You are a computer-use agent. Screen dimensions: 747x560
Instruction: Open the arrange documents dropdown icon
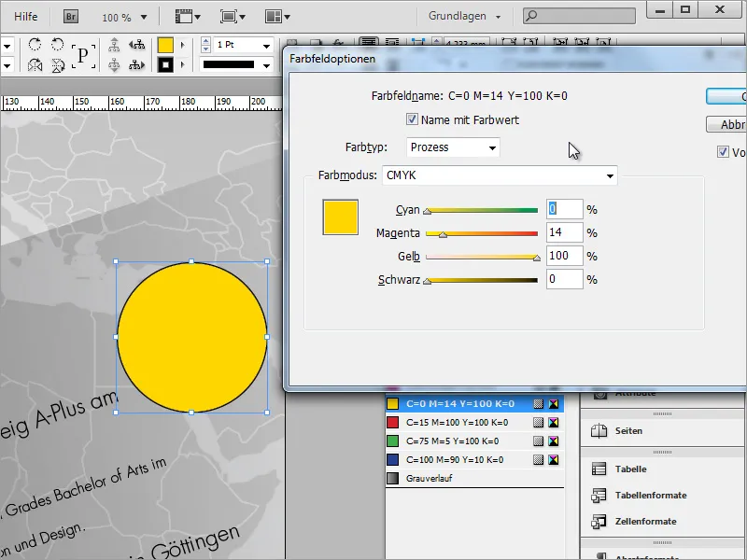pos(277,17)
